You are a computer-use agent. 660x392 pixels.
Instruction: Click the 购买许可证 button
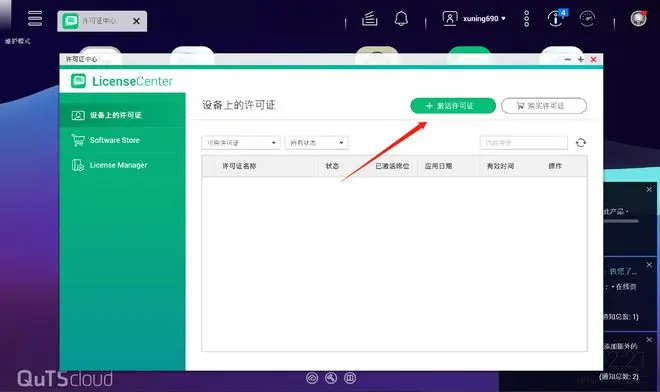point(544,106)
